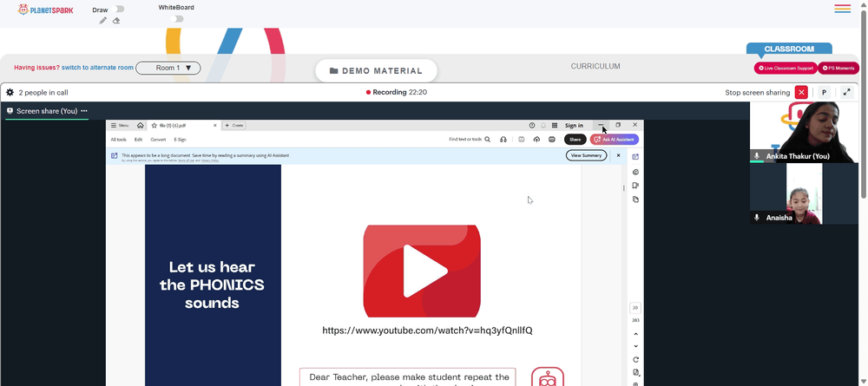Viewport: 868px width, 386px height.
Task: Stop screen sharing with red X
Action: click(801, 92)
